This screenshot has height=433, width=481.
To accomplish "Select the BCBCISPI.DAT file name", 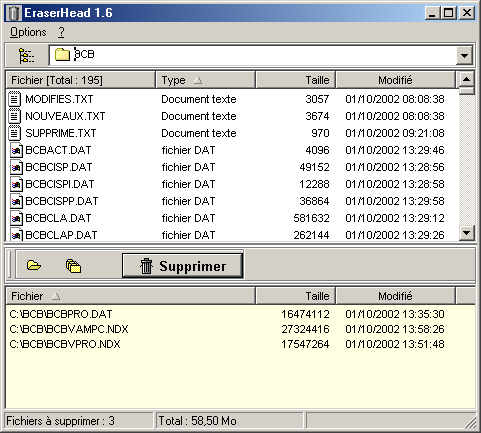I will coord(60,184).
